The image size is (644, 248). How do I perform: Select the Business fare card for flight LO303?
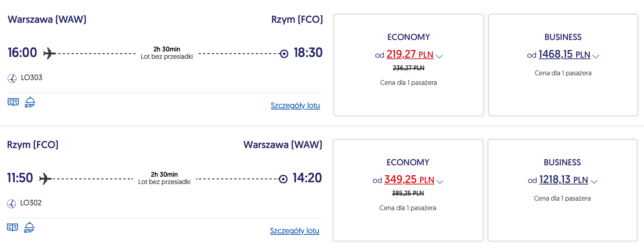[563, 96]
